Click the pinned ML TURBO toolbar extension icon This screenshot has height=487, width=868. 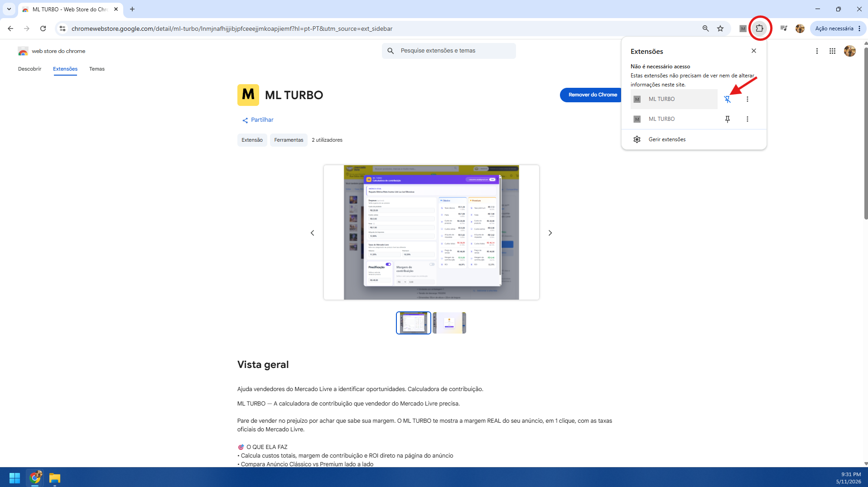[x=743, y=29]
